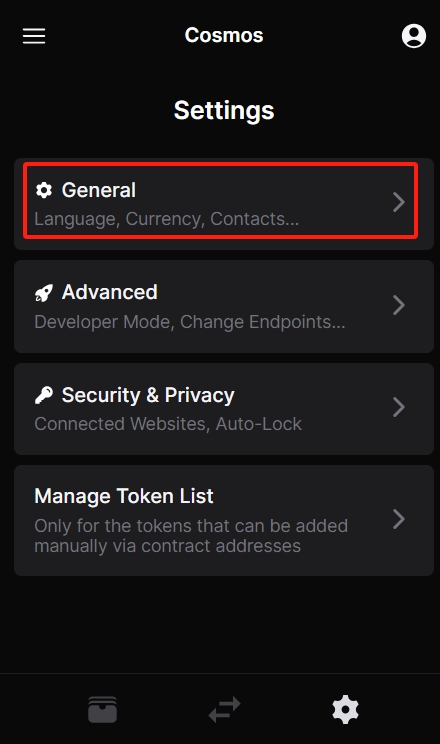Expand Security & Privacy with its chevron

point(399,407)
